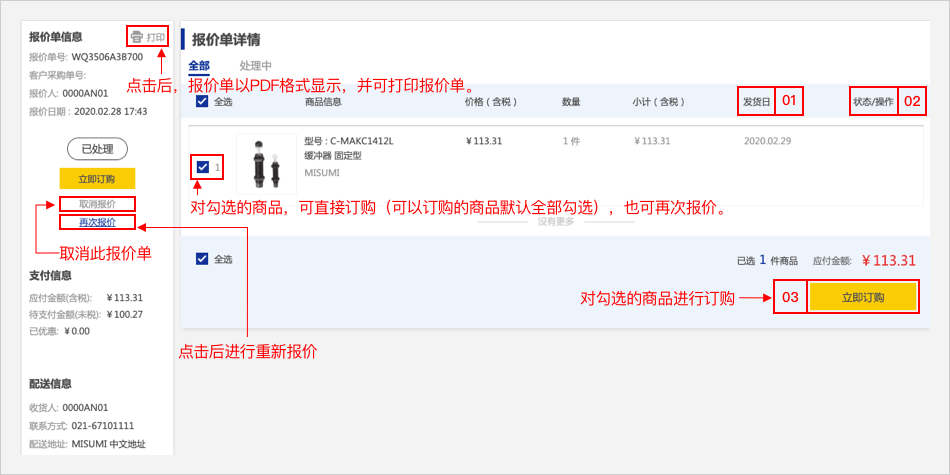Open the 再次报价 link

(x=97, y=222)
